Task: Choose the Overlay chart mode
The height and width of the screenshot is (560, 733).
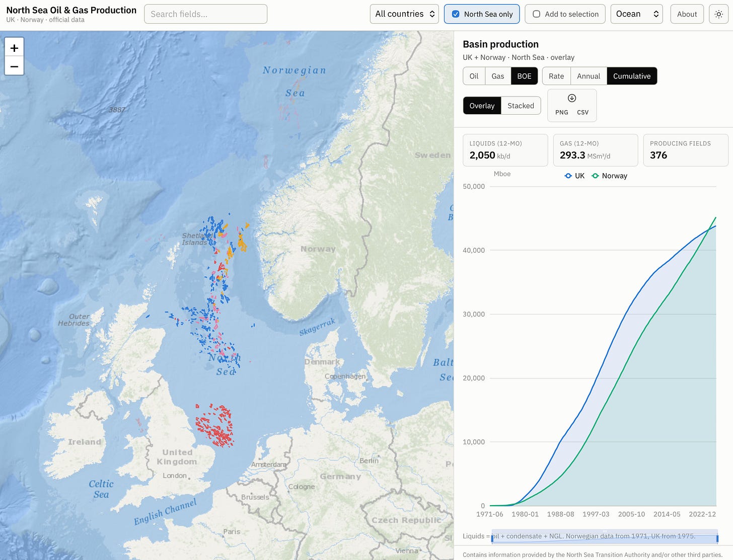Action: point(482,106)
